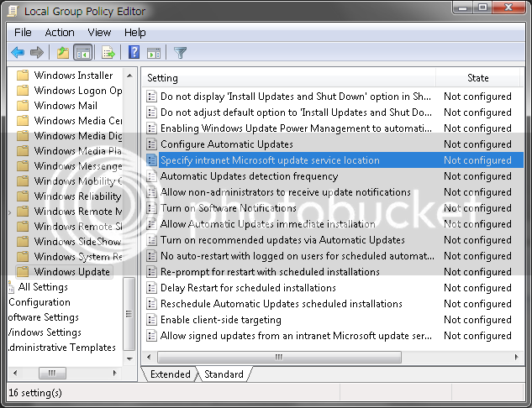
Task: Open the Action menu
Action: (60, 33)
